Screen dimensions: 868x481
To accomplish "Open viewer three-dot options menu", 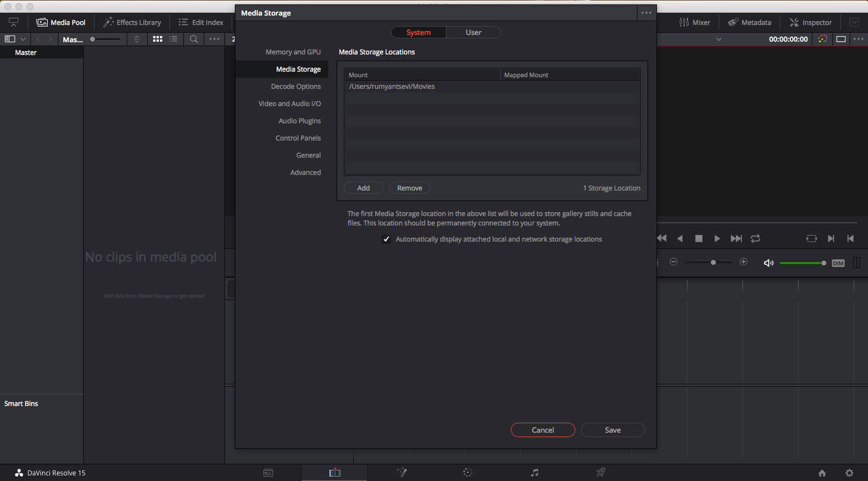I will (x=859, y=39).
